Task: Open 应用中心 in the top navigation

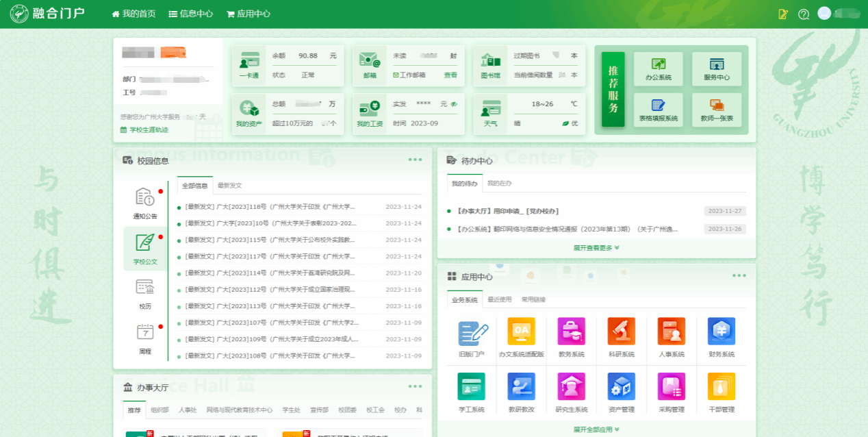Action: (x=248, y=14)
